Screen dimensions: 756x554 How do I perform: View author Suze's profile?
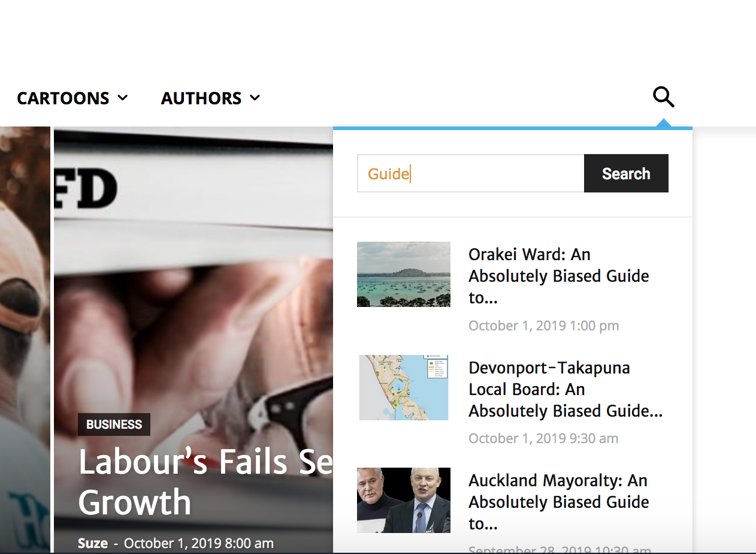[93, 544]
